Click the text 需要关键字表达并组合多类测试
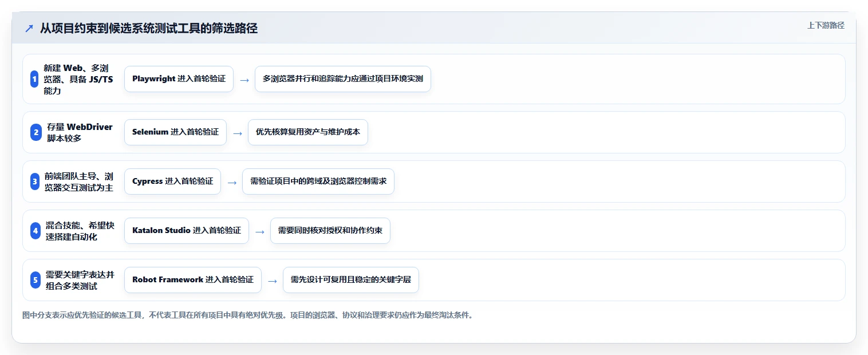Screen dimensions: 868x355 pos(80,280)
